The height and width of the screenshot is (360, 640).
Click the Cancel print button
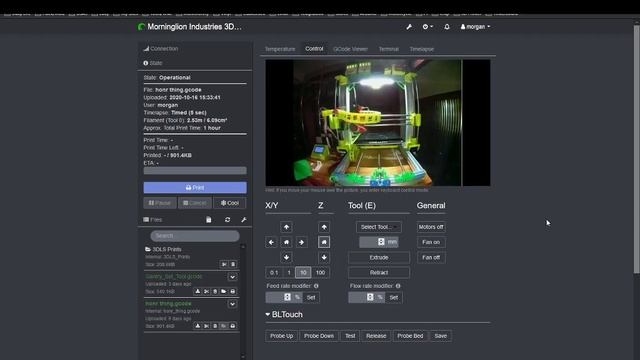point(195,203)
